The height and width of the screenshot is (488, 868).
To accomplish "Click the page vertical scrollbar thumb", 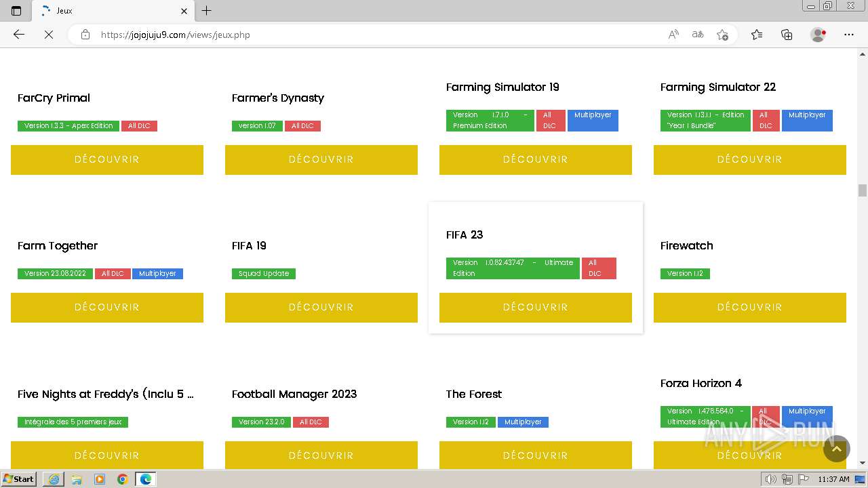I will click(x=863, y=190).
